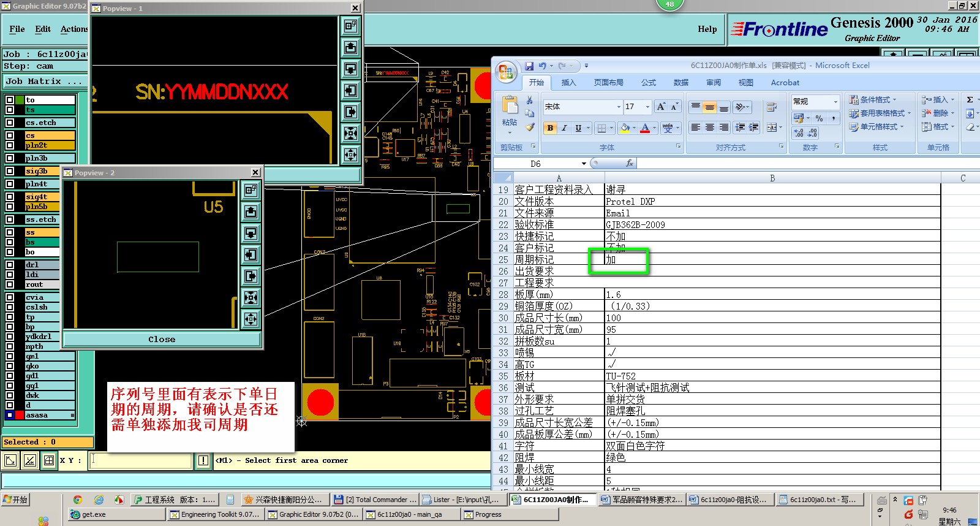The height and width of the screenshot is (526, 980).
Task: Decrease font size with small A icon
Action: (674, 107)
